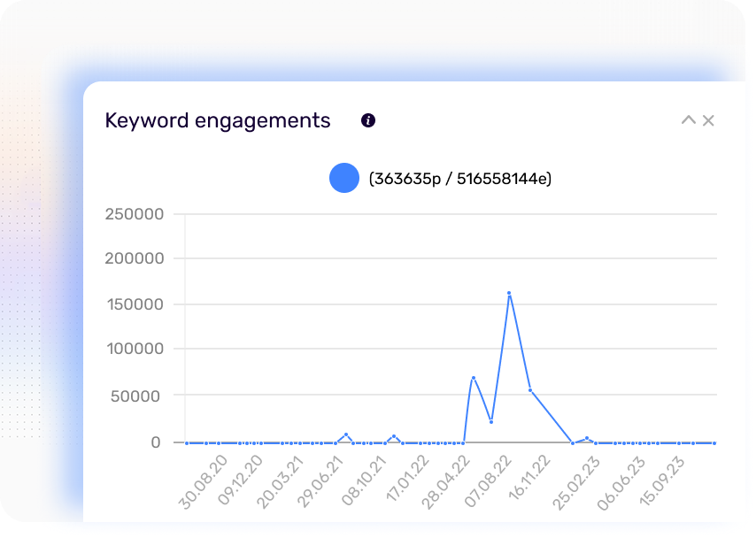The width and height of the screenshot is (756, 538).
Task: Select the chart peak point above 150000
Action: pos(509,293)
